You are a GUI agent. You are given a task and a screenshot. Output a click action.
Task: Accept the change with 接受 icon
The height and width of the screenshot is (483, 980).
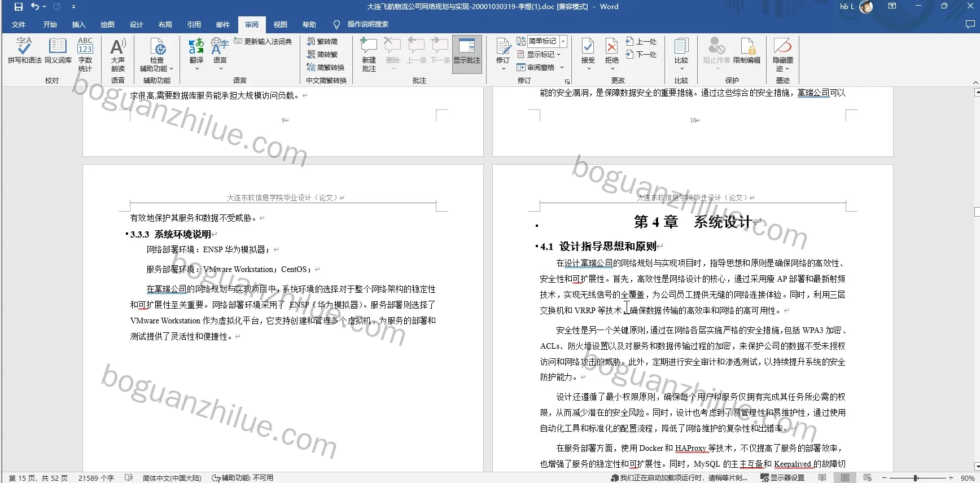click(588, 46)
